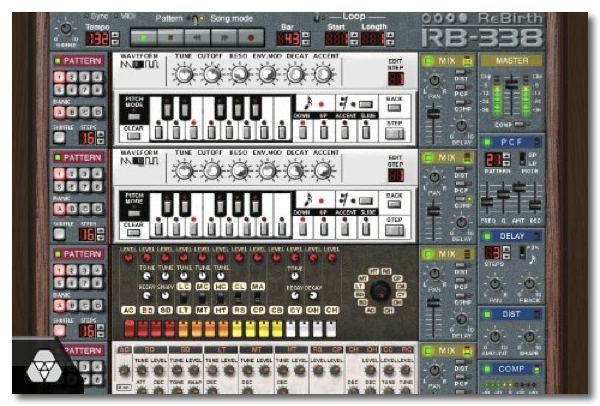Screen dimensions: 600x406
Task: Click the second synth Cutoff knob
Action: 212,170
